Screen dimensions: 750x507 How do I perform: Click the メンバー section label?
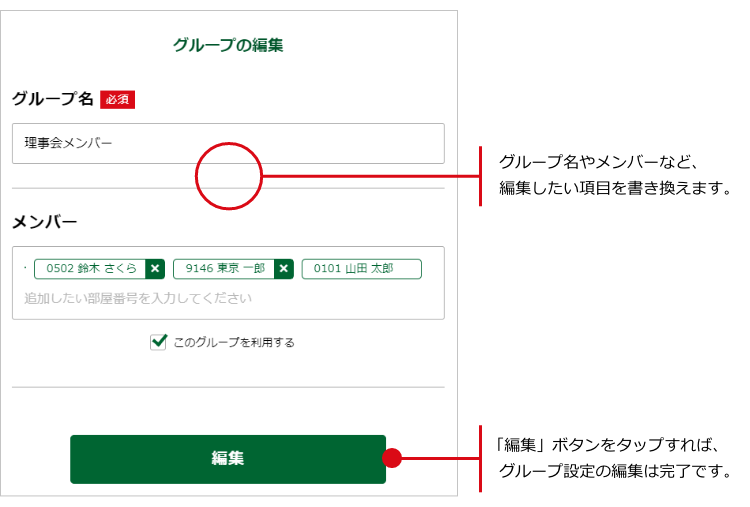(x=44, y=221)
